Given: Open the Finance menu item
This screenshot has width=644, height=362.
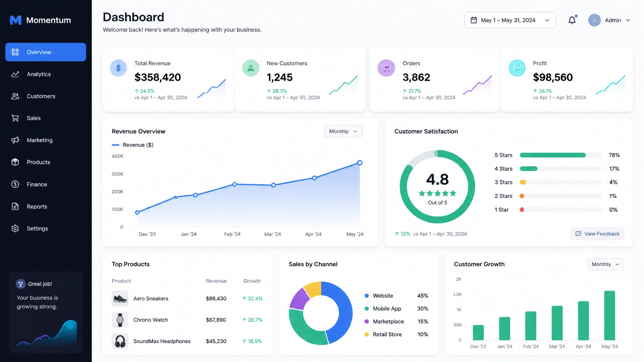Looking at the screenshot, I should (46, 184).
